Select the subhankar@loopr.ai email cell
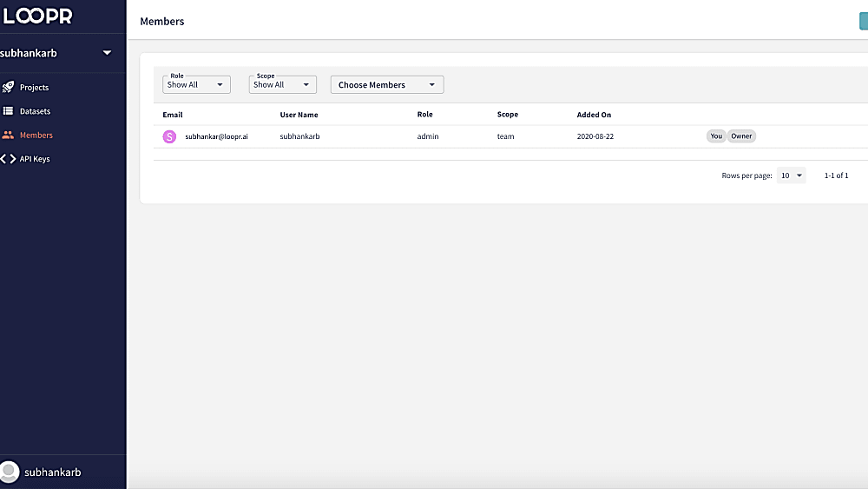The width and height of the screenshot is (868, 489). pos(216,136)
